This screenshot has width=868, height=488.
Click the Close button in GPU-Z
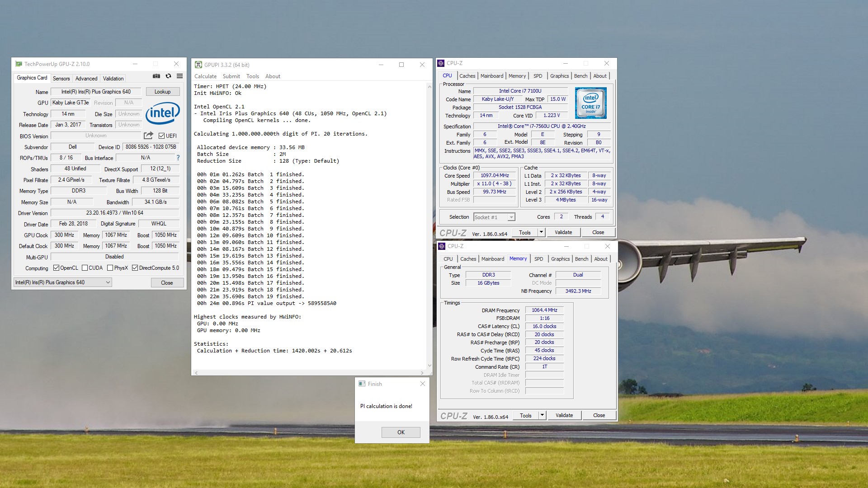tap(167, 283)
